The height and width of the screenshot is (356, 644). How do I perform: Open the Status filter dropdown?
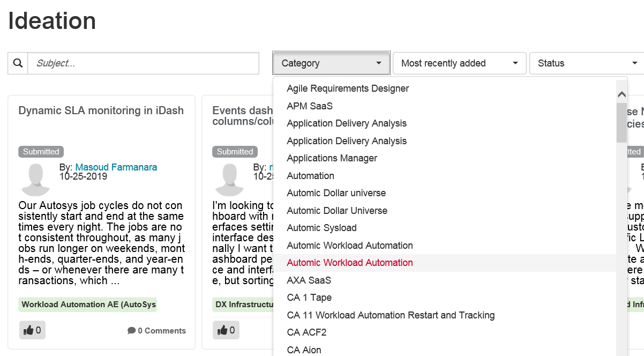(584, 63)
